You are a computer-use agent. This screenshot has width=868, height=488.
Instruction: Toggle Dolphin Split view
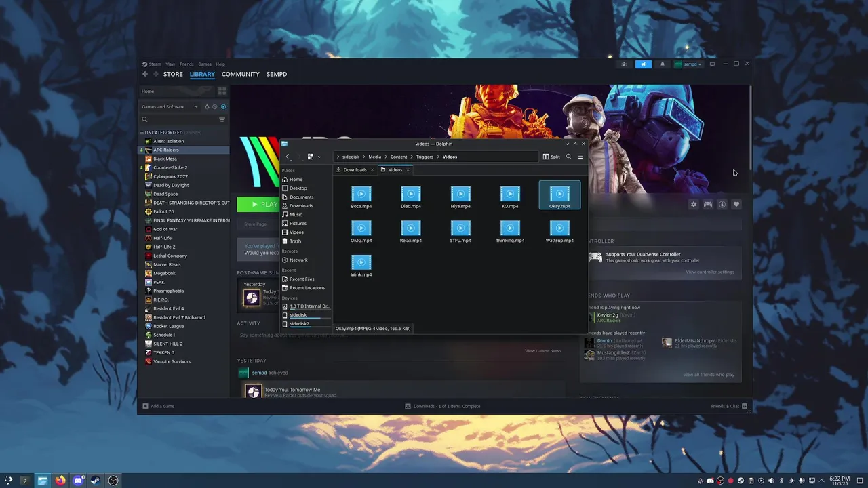tap(551, 157)
